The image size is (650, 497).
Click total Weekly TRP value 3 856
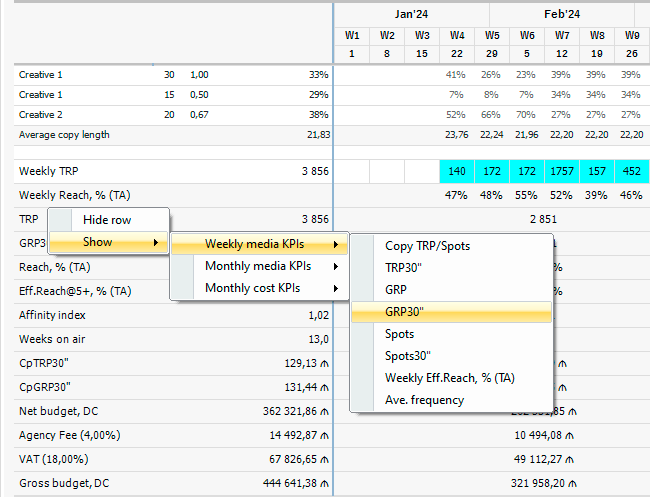click(x=315, y=171)
